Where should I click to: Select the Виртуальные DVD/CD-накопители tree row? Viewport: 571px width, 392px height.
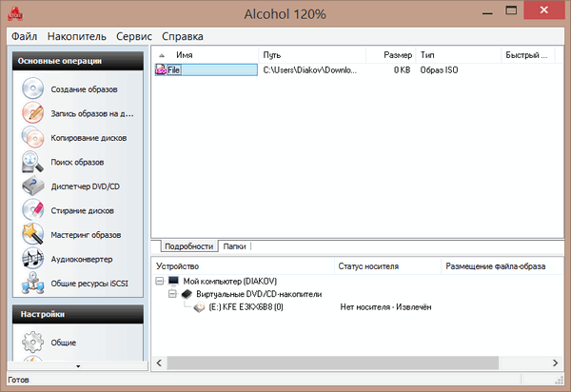(259, 294)
